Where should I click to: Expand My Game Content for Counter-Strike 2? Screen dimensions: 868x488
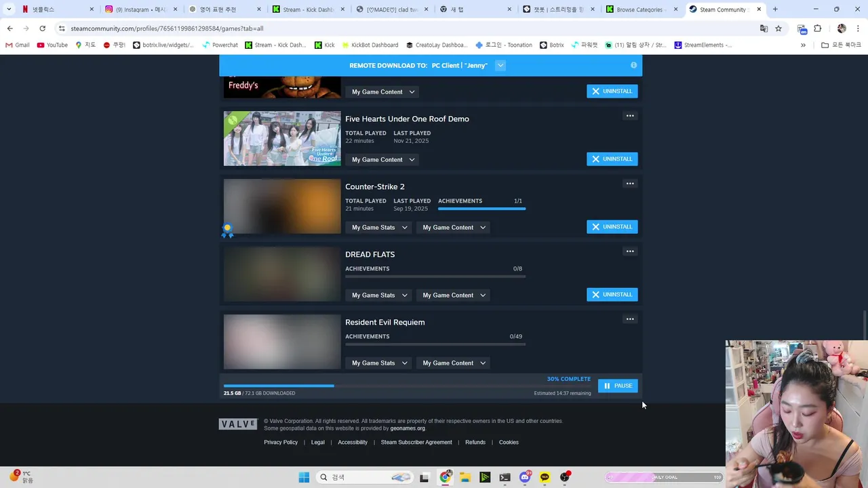pyautogui.click(x=454, y=227)
